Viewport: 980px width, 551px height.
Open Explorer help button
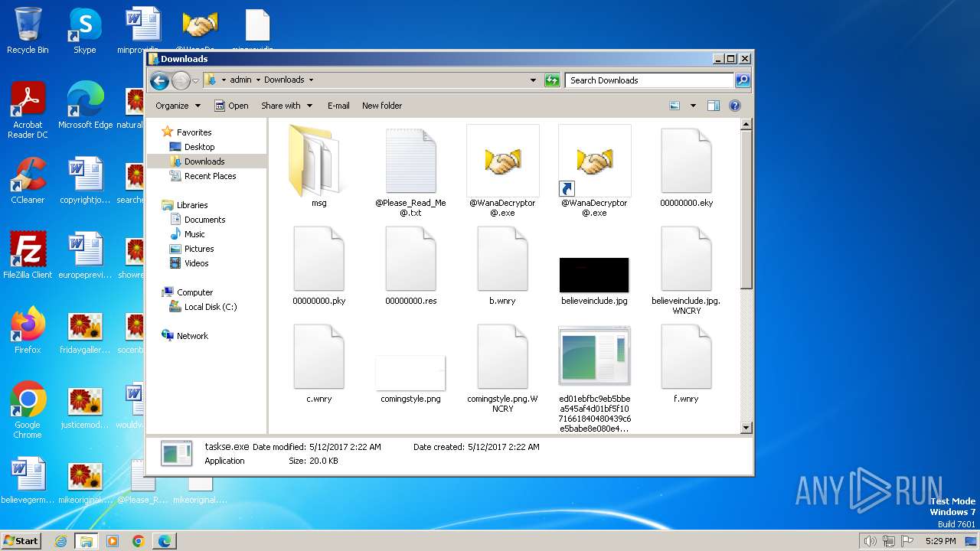pos(735,106)
